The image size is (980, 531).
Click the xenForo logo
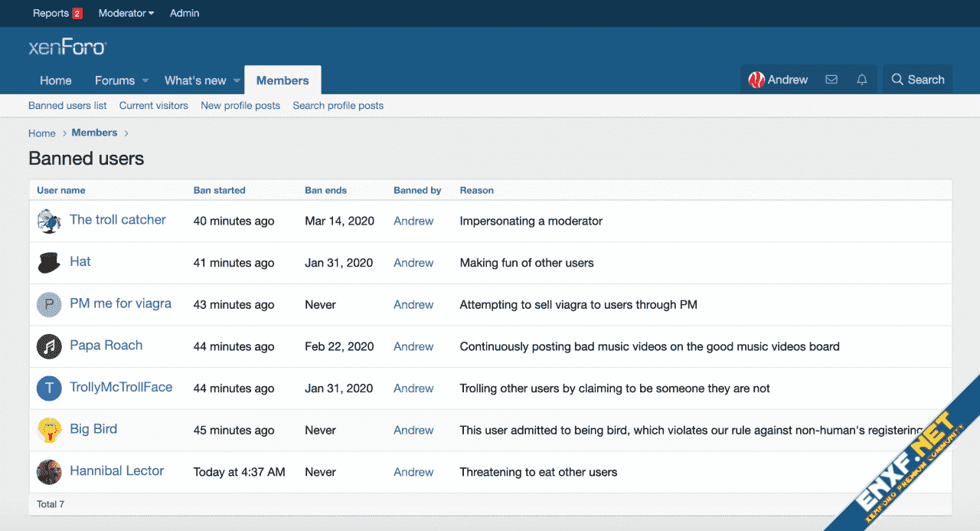(67, 48)
